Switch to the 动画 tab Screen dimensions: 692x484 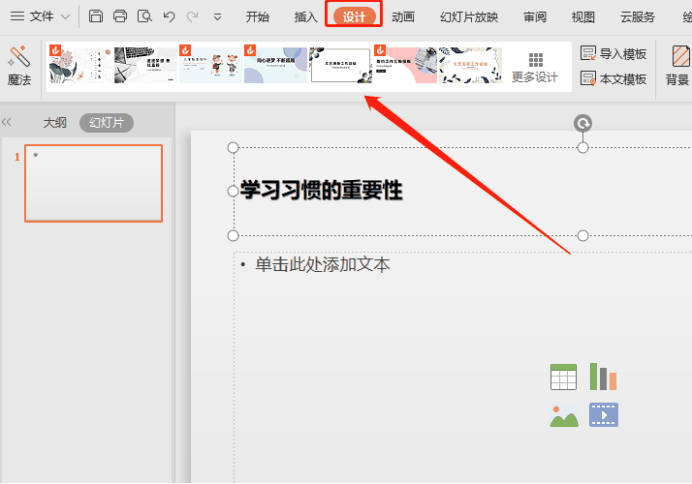(x=403, y=17)
